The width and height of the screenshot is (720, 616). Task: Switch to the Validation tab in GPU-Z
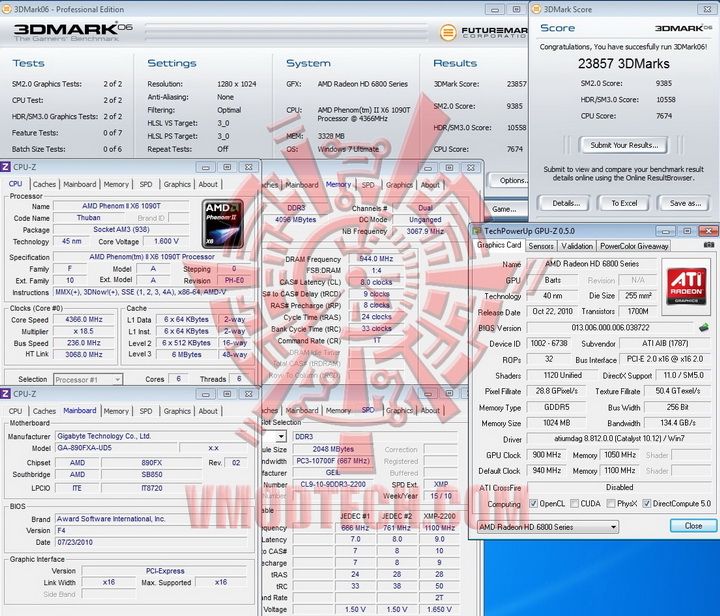pyautogui.click(x=577, y=246)
